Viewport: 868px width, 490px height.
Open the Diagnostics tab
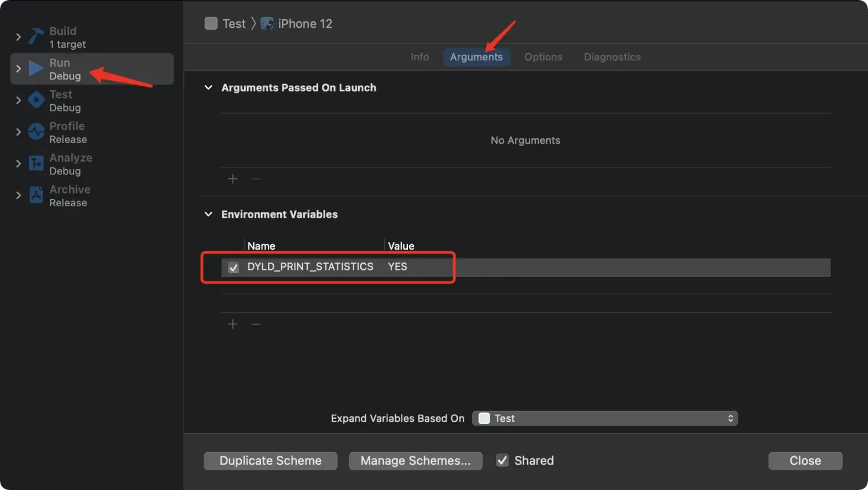point(612,57)
